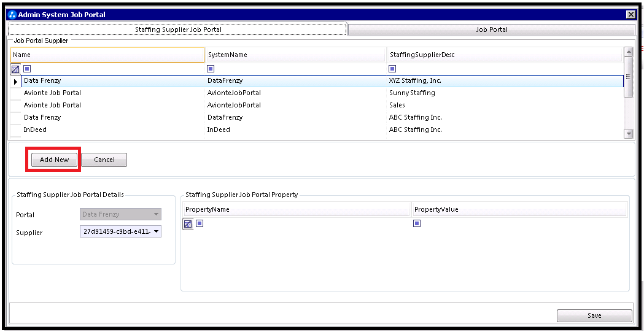
Task: Clear filters icon in the Property grid
Action: [x=188, y=224]
